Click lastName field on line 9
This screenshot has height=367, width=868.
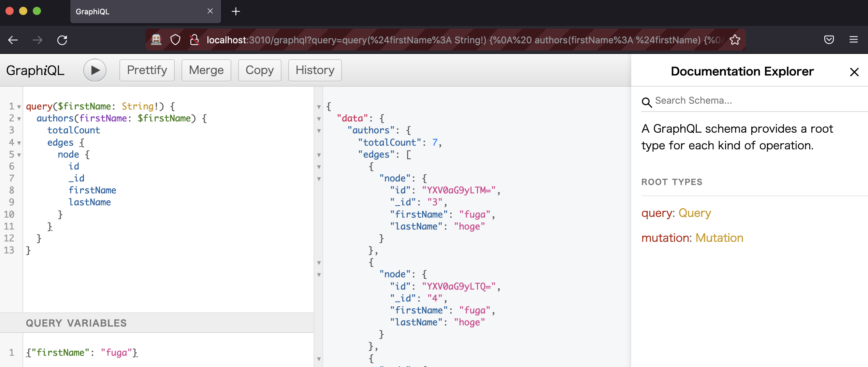(90, 202)
